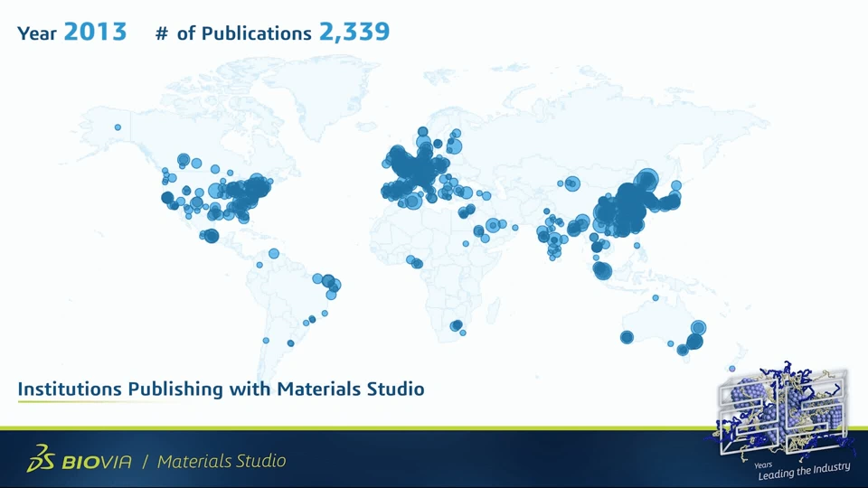Click the New Zealand pink dot
The image size is (868, 488).
[x=732, y=369]
